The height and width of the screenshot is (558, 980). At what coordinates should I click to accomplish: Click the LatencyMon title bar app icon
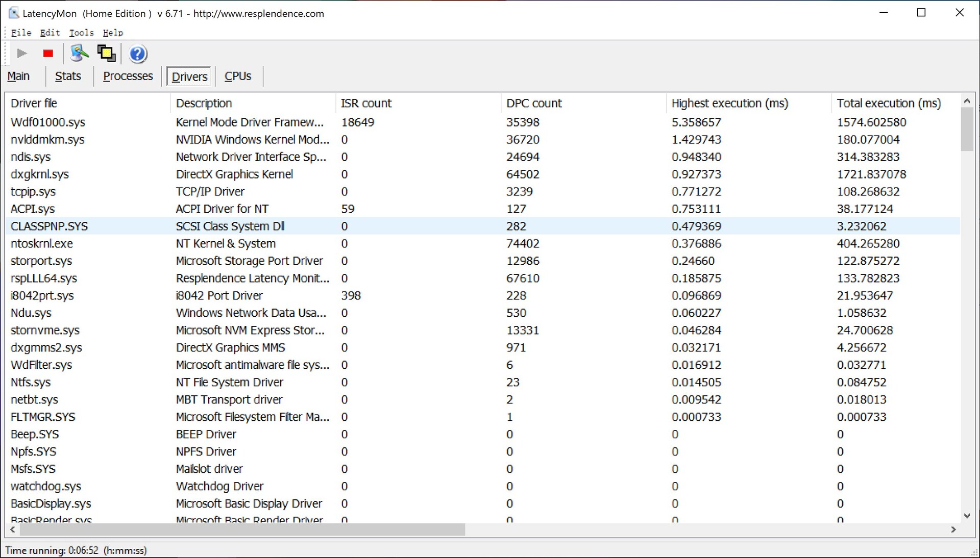click(14, 13)
